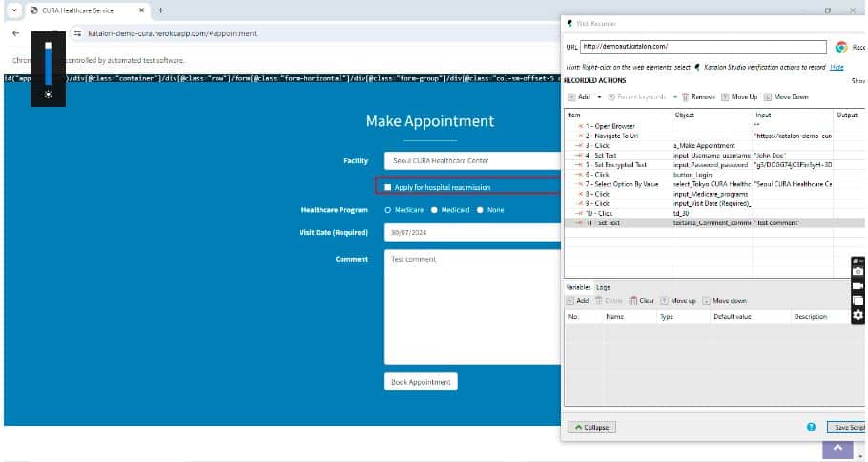The width and height of the screenshot is (868, 462).
Task: Open the Facility dropdown
Action: 472,160
